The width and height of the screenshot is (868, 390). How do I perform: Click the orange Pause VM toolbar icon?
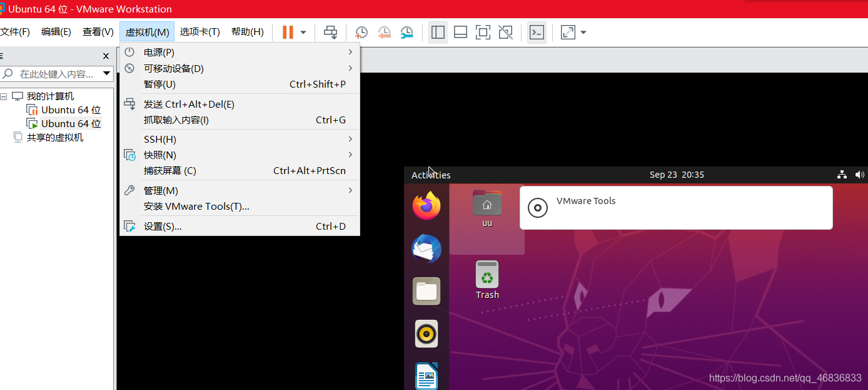288,32
